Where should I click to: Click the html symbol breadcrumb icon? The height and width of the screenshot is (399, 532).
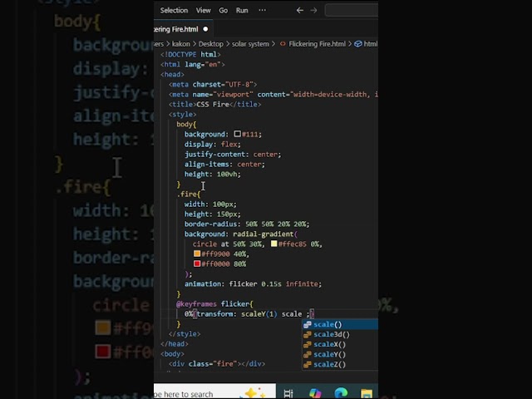[358, 44]
